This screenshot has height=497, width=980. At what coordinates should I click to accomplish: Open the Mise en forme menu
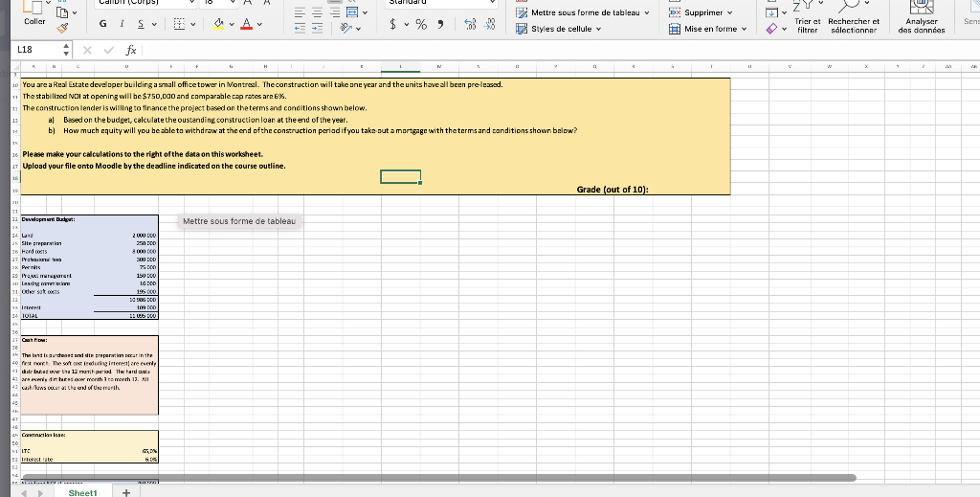tap(707, 29)
